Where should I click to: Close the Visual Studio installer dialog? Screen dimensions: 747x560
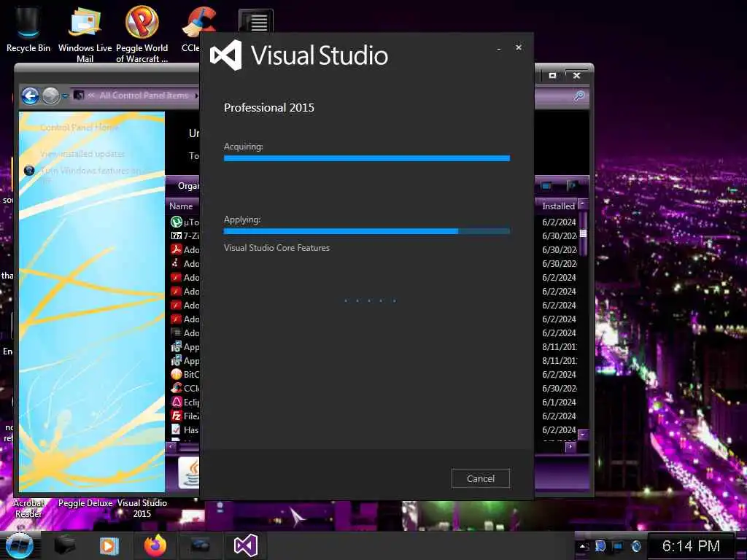click(x=519, y=47)
